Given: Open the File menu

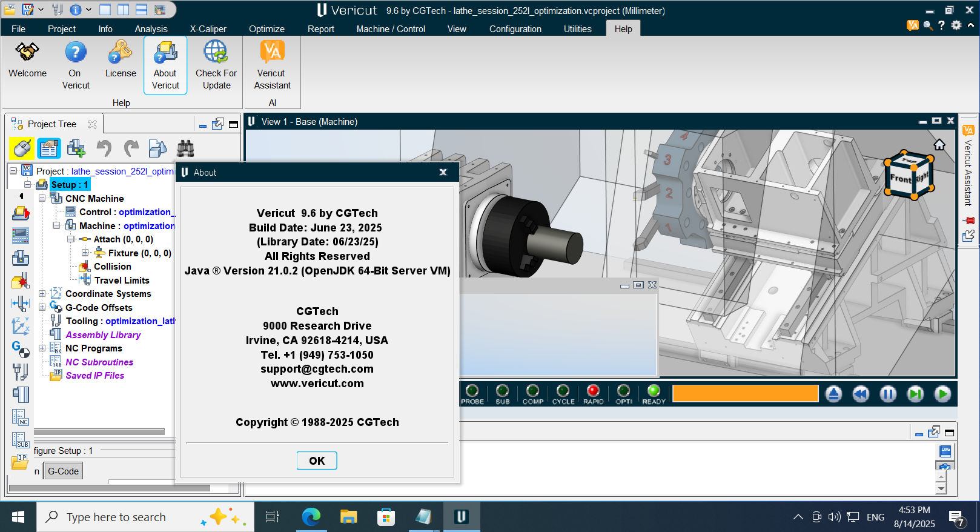Looking at the screenshot, I should click(x=18, y=28).
